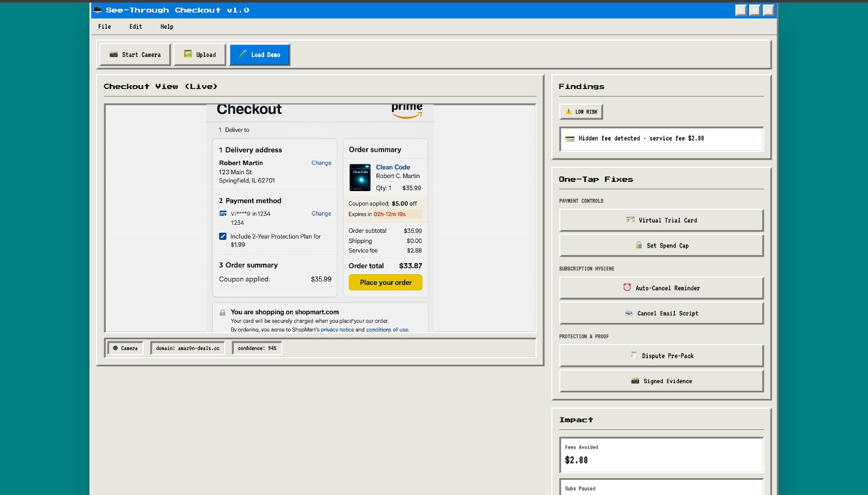Screen dimensions: 868x495
Task: Click the camera icon on Signed Evidence
Action: (635, 380)
